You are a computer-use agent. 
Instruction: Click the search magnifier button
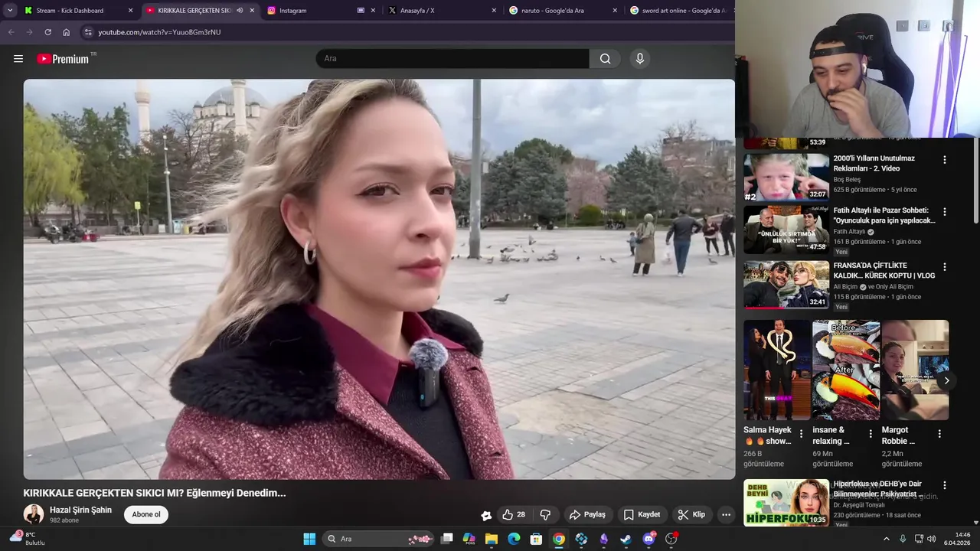(x=605, y=59)
